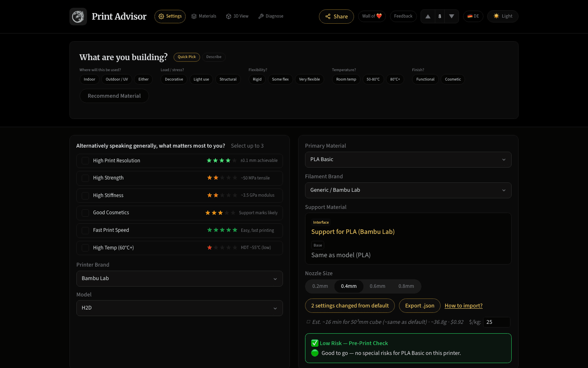
Task: Click the $/kg price input field
Action: tap(496, 322)
